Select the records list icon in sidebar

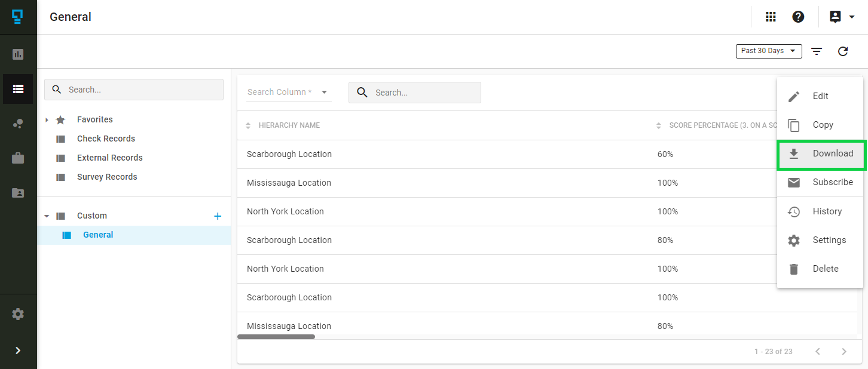(18, 89)
